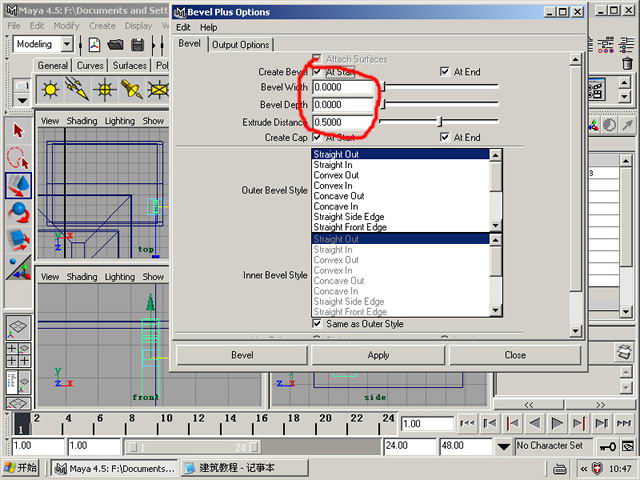Image resolution: width=640 pixels, height=480 pixels.
Task: Click the Bevel Width input field
Action: click(x=344, y=87)
